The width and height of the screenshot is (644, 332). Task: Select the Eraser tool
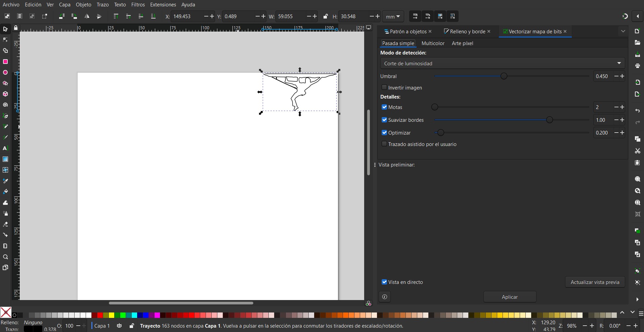(5, 224)
